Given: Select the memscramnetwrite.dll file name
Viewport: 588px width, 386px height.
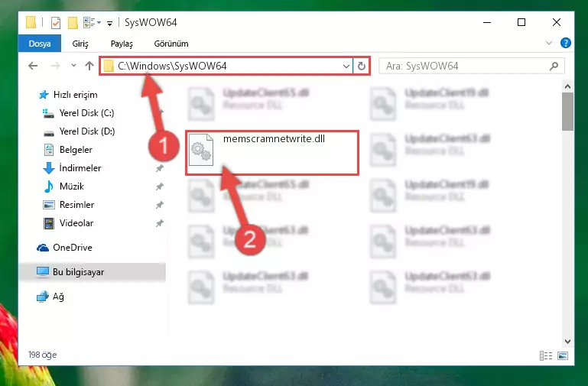Looking at the screenshot, I should (275, 138).
